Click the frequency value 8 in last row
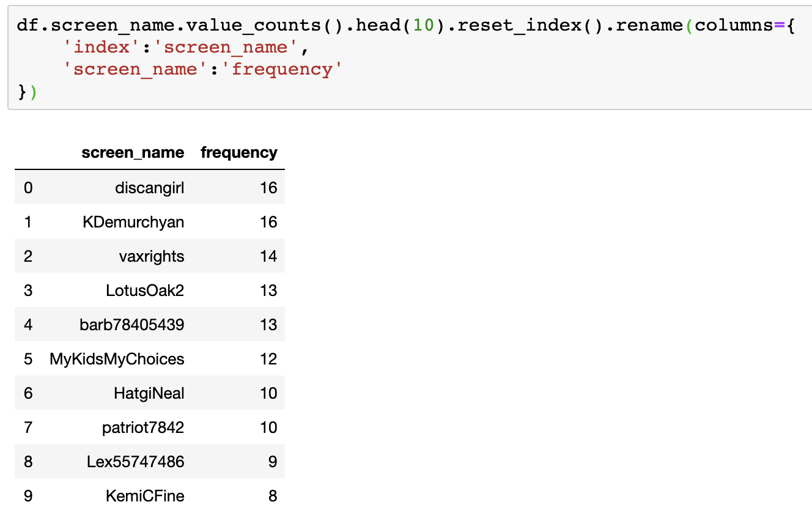This screenshot has height=521, width=812. [272, 496]
